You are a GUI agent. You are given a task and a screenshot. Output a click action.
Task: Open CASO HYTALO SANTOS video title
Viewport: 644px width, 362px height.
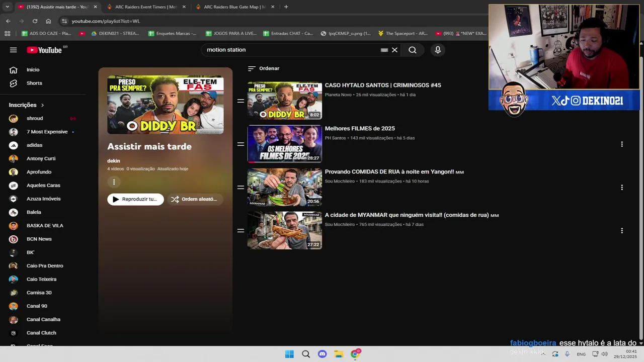[x=383, y=85]
